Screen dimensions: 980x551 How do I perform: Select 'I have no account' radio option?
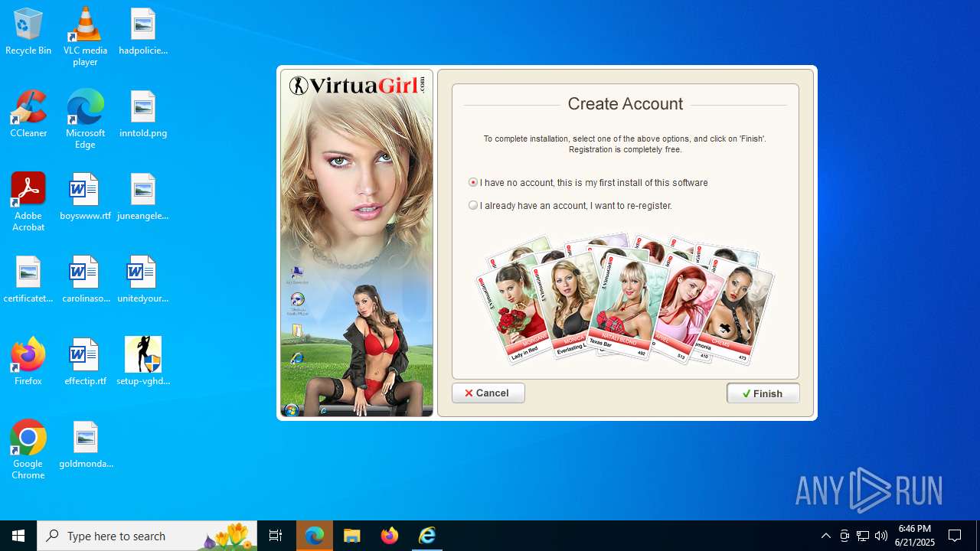click(x=473, y=182)
